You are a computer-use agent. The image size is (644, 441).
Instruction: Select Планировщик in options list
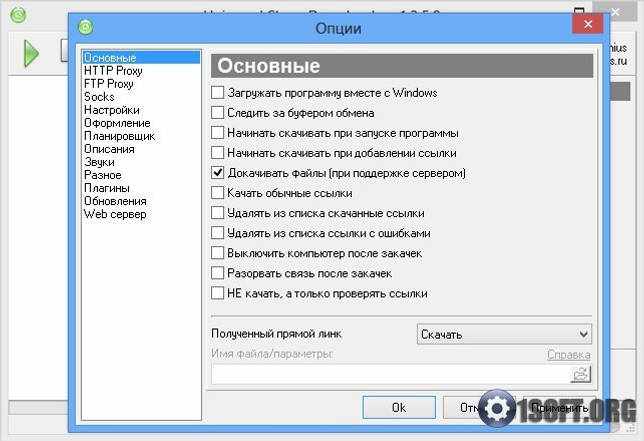pyautogui.click(x=120, y=136)
